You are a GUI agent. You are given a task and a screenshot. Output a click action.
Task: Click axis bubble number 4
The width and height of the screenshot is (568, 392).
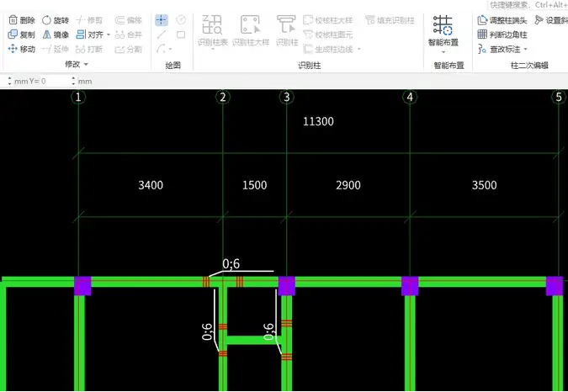coord(410,97)
